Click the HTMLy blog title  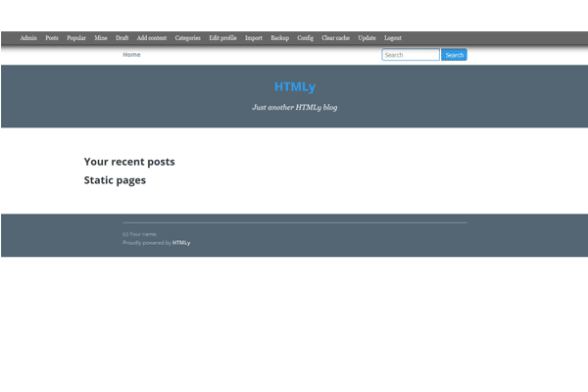click(x=295, y=86)
